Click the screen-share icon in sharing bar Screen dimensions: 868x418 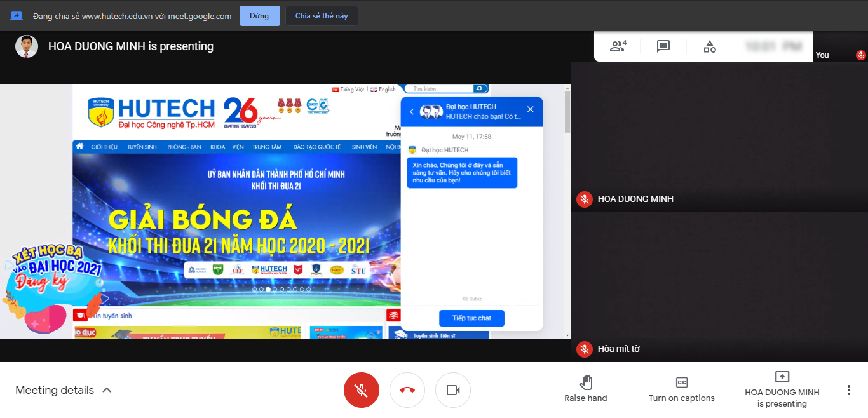tap(17, 16)
